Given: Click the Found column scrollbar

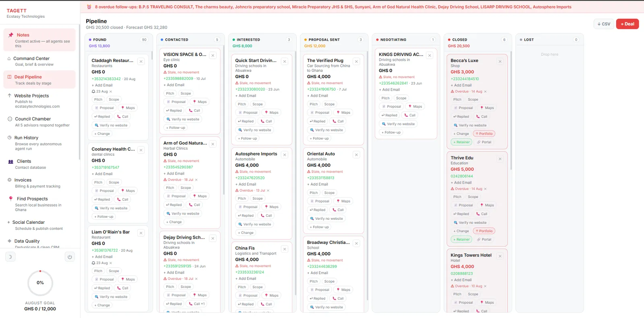Looking at the screenshot, I should (152, 56).
